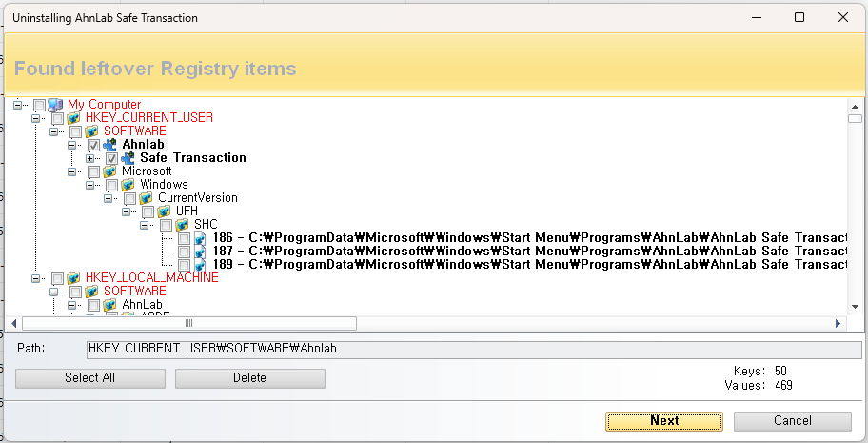Expand the Safe Transaction key node

[89, 158]
